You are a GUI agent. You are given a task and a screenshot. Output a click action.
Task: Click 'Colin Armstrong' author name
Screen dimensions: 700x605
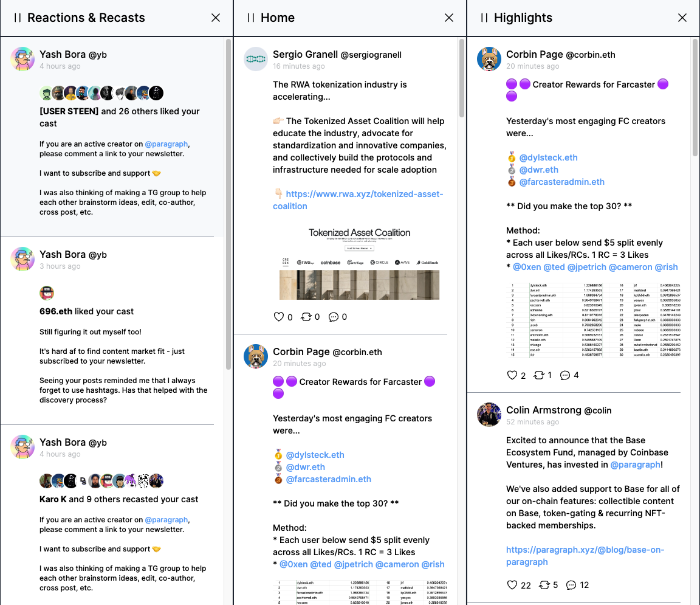(544, 410)
